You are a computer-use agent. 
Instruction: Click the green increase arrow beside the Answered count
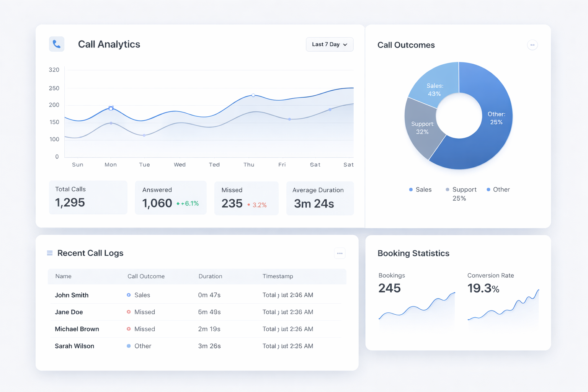(178, 204)
